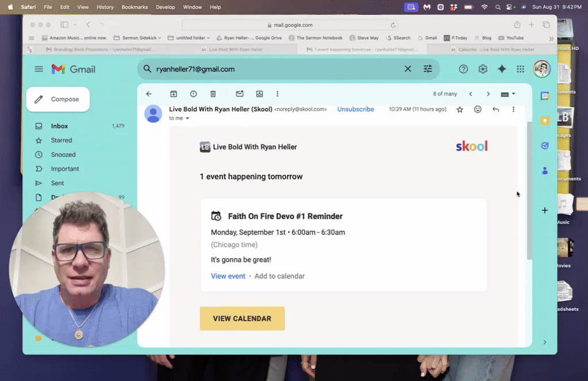This screenshot has height=381, width=588.
Task: Toggle the Gmail main menu hamburger
Action: [38, 69]
